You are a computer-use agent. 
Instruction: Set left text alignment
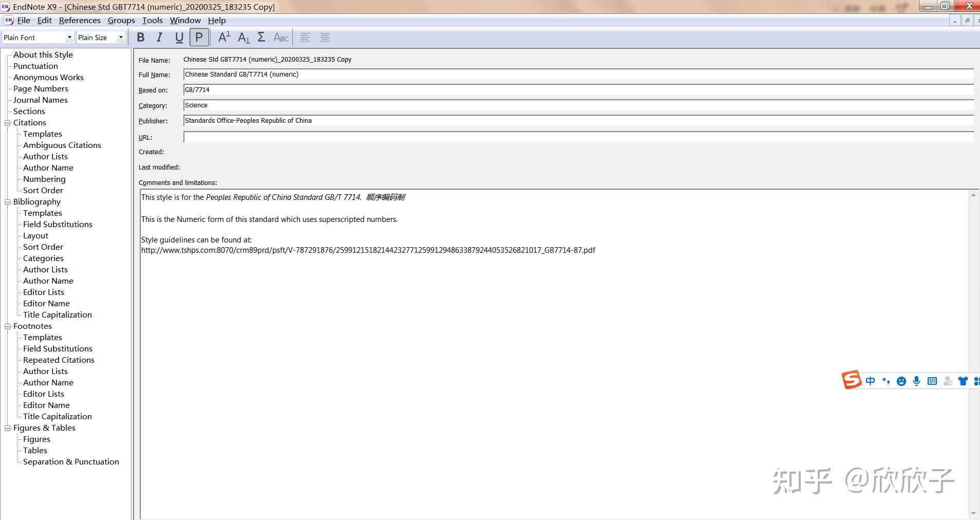[x=305, y=38]
